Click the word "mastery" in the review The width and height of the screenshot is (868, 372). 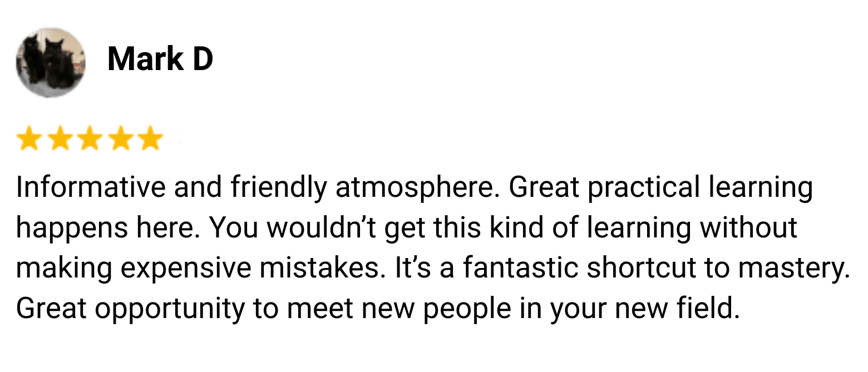click(x=791, y=269)
